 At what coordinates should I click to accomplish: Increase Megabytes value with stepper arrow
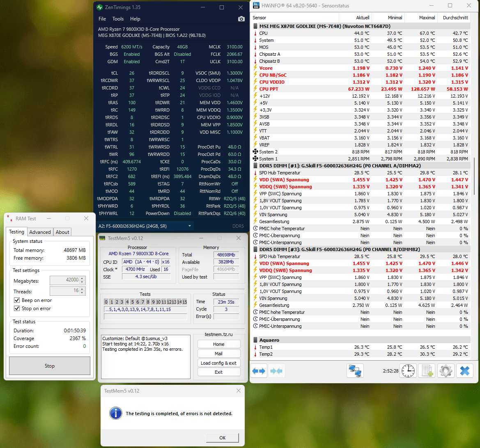coord(82,279)
